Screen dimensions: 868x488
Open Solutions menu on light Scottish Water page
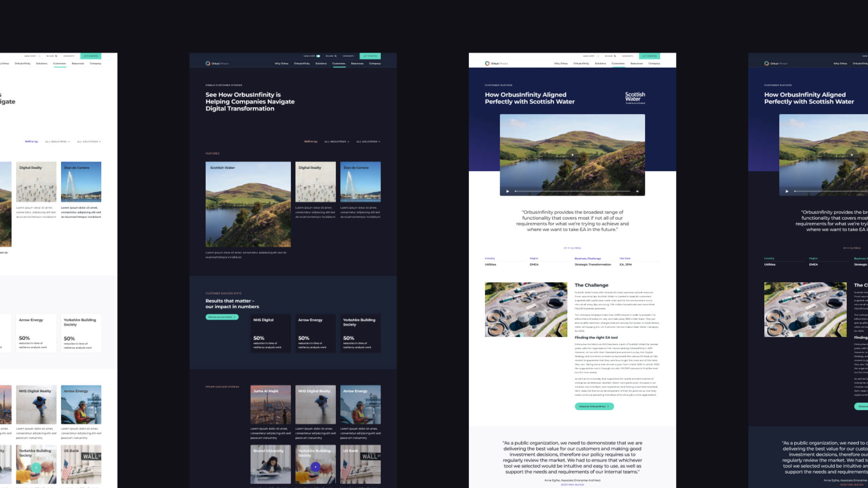[x=600, y=63]
